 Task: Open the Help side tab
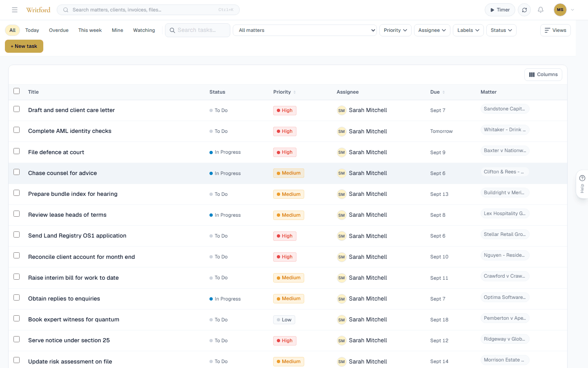point(582,184)
